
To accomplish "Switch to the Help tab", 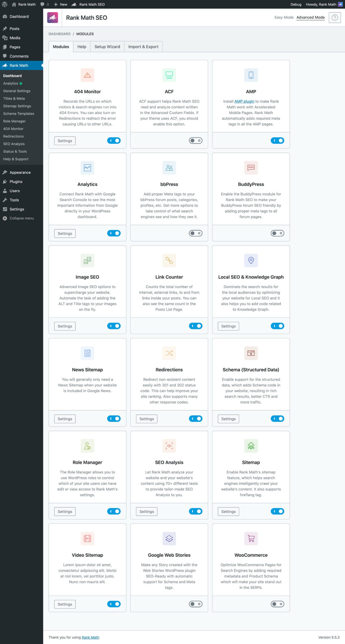I will (82, 47).
